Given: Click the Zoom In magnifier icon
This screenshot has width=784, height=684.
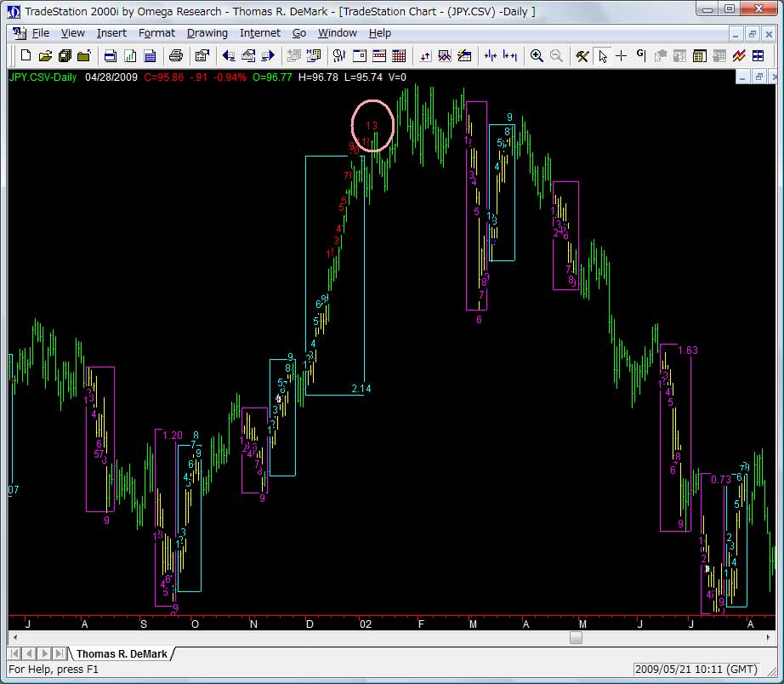Looking at the screenshot, I should pyautogui.click(x=537, y=56).
